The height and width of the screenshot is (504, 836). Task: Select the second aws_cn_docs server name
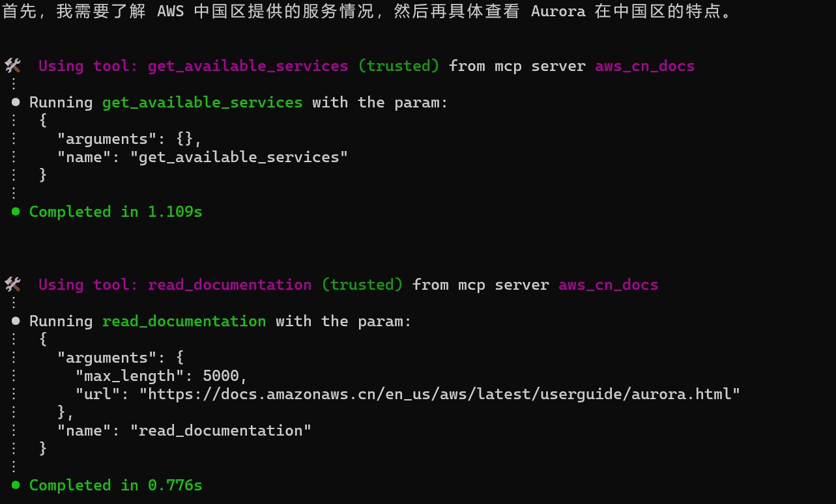(609, 285)
